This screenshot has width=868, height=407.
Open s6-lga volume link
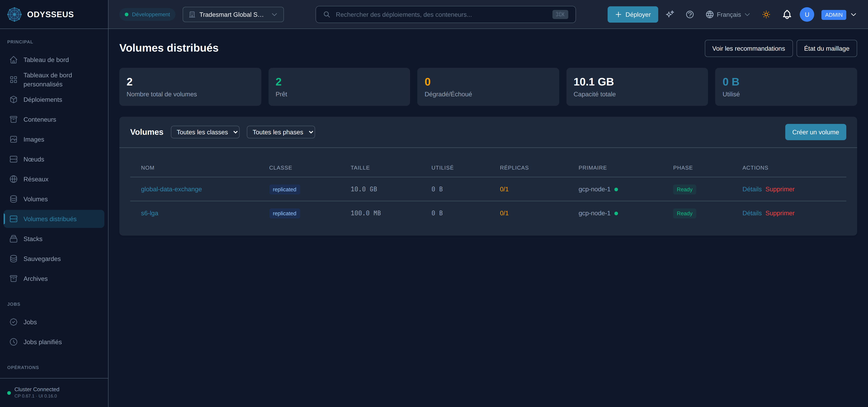[x=149, y=213]
